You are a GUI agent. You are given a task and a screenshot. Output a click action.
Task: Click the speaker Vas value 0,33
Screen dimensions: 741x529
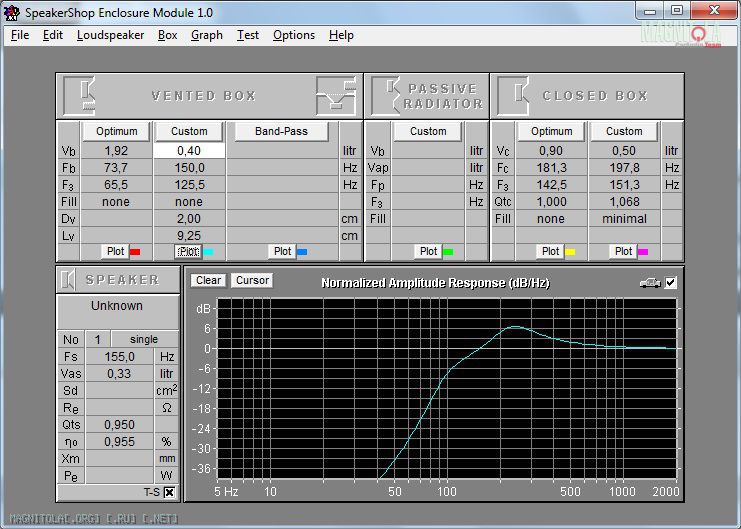click(119, 373)
